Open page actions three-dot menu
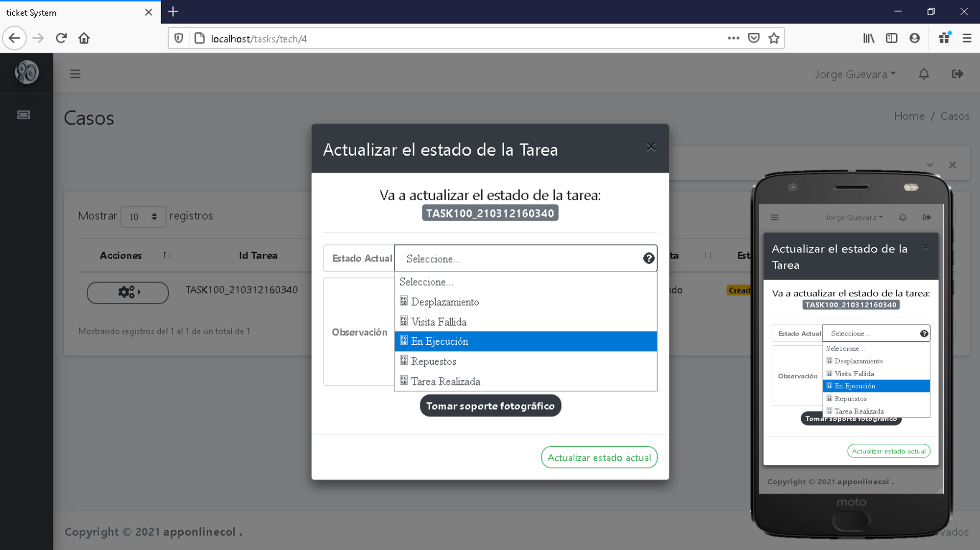The height and width of the screenshot is (550, 980). [734, 38]
